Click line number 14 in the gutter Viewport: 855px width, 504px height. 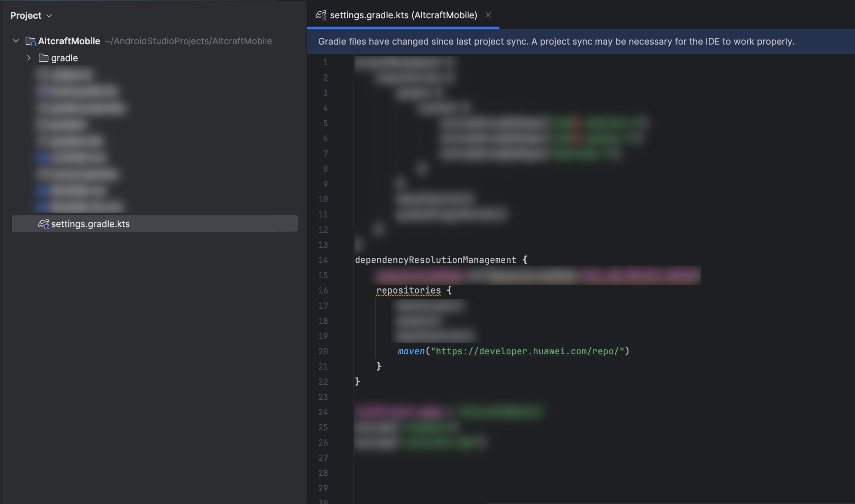[323, 260]
